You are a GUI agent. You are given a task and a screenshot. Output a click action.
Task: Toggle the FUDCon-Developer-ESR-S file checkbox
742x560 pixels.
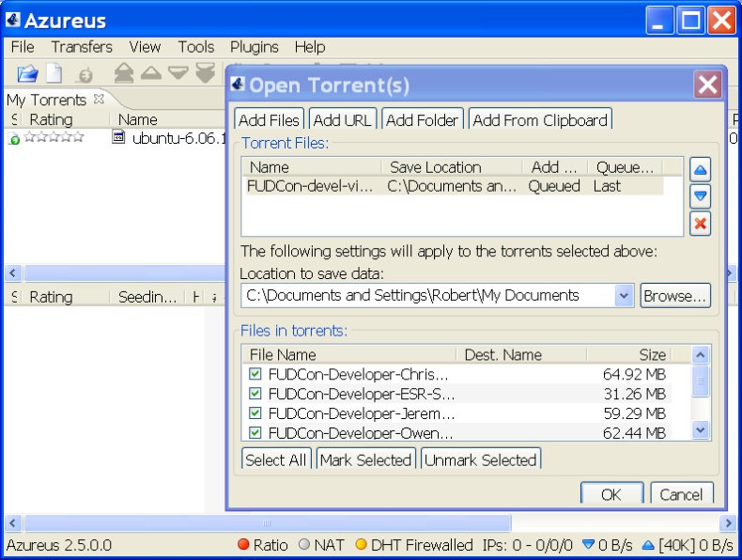(255, 394)
